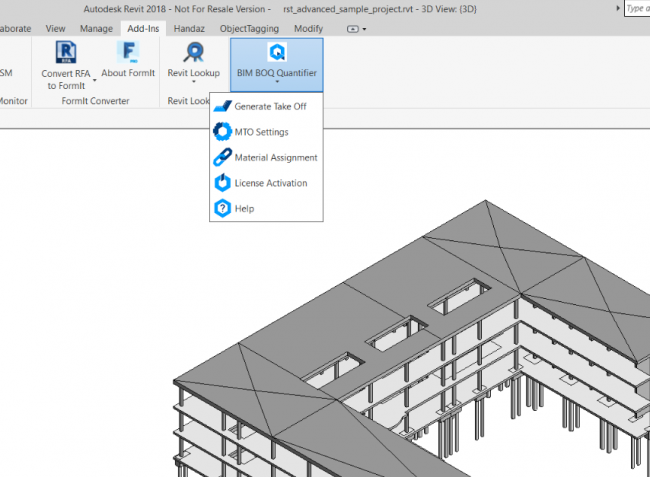Open the ObjectTagging ribbon tab

click(249, 29)
